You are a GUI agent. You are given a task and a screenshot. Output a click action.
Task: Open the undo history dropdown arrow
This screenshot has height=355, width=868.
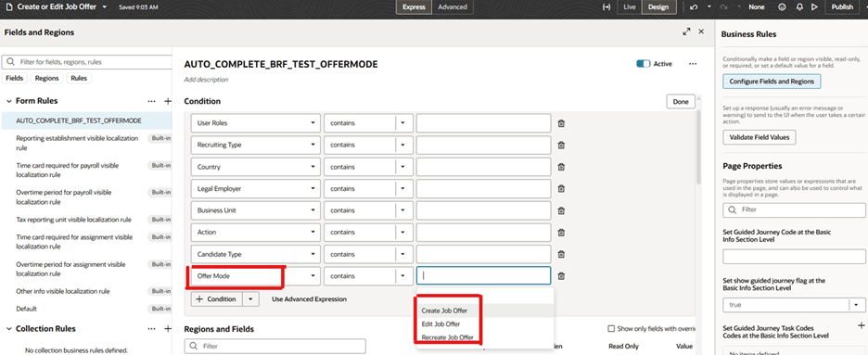click(709, 7)
